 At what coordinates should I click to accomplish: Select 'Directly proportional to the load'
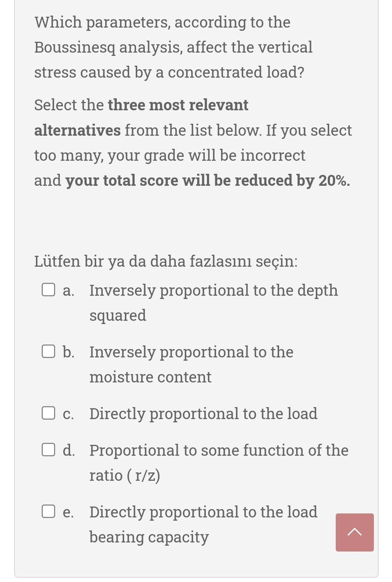tap(203, 413)
